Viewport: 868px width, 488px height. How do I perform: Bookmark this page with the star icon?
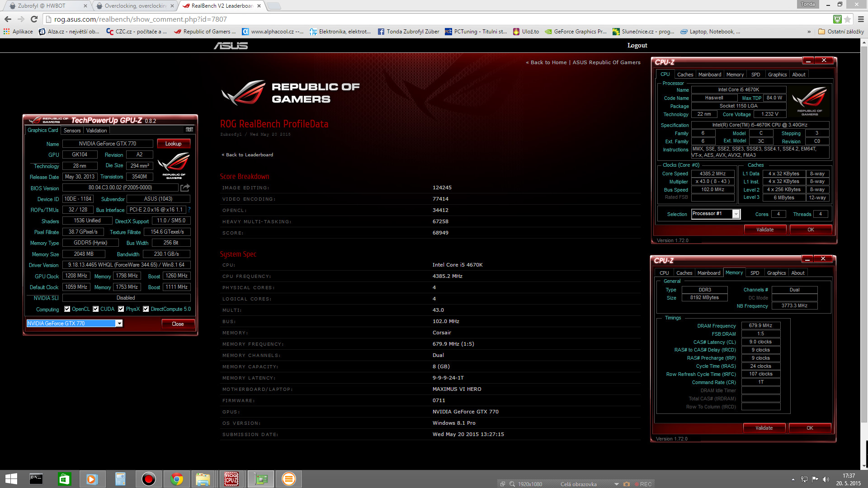click(x=847, y=19)
